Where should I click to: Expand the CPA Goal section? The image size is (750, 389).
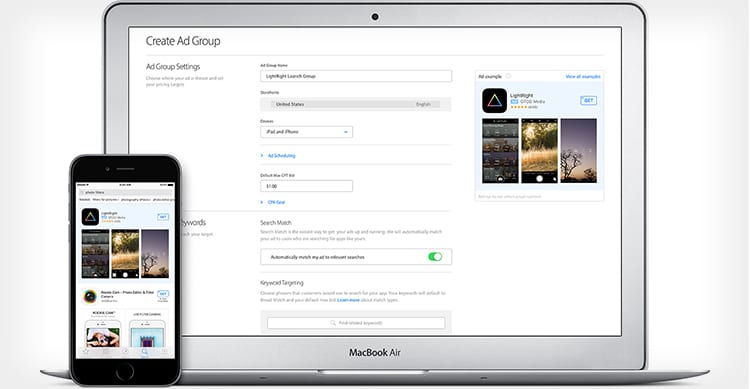tap(273, 202)
